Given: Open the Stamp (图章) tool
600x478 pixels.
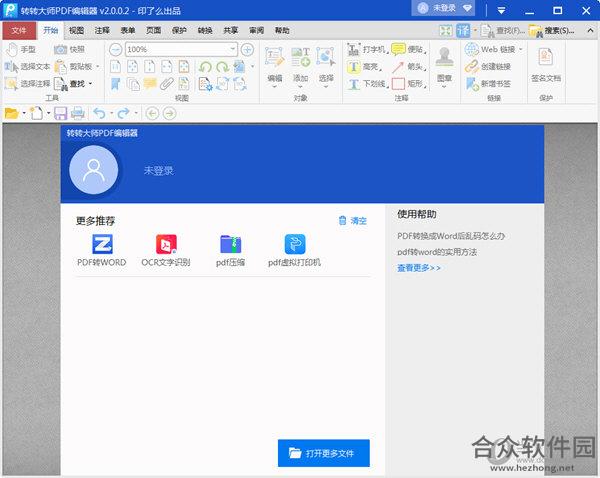Looking at the screenshot, I should pyautogui.click(x=444, y=65).
